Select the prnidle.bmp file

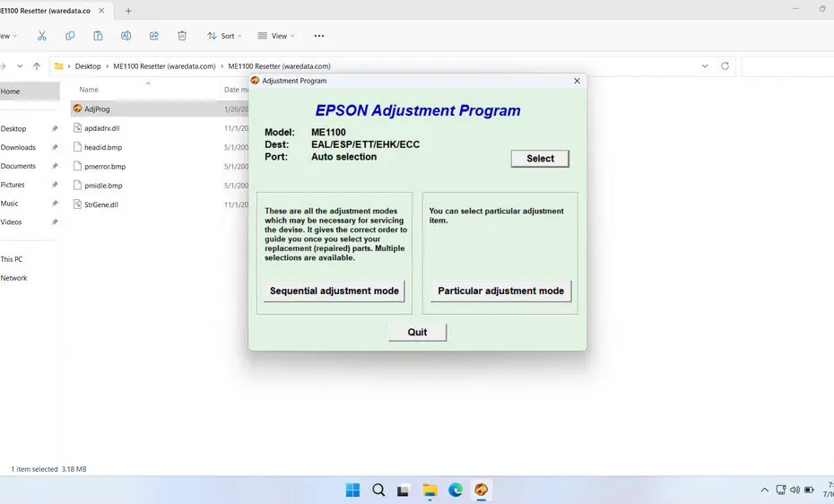click(x=103, y=186)
